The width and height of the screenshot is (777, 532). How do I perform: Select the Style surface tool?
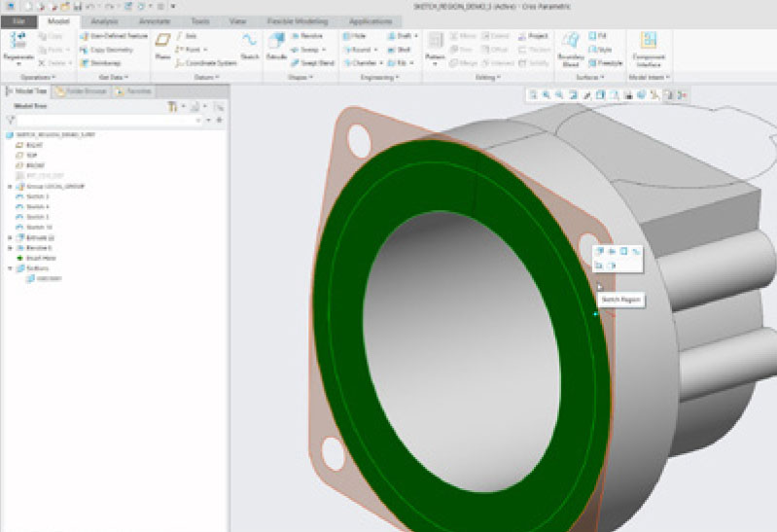point(600,50)
